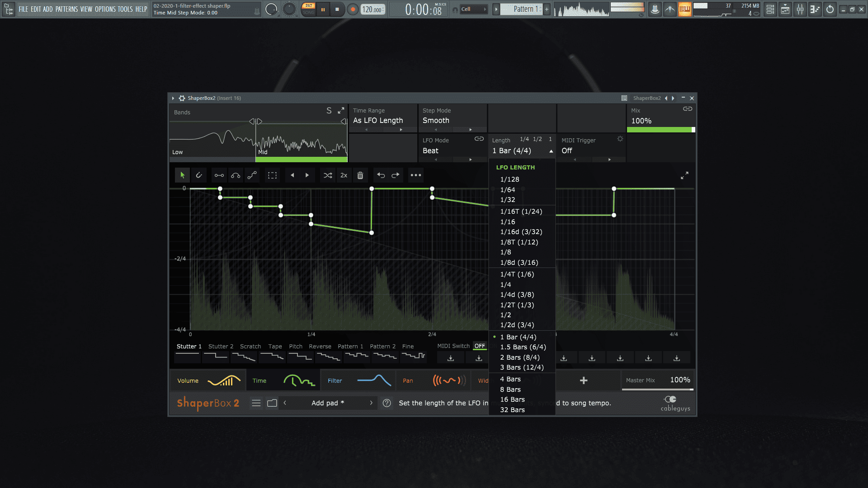Select the pen draw tool
The height and width of the screenshot is (488, 868).
tap(199, 175)
